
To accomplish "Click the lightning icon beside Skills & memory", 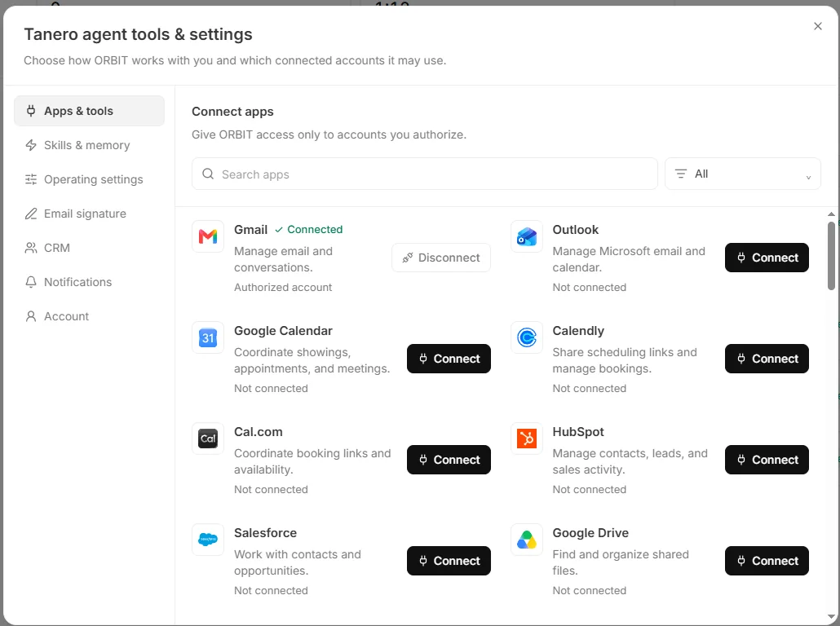I will click(31, 145).
